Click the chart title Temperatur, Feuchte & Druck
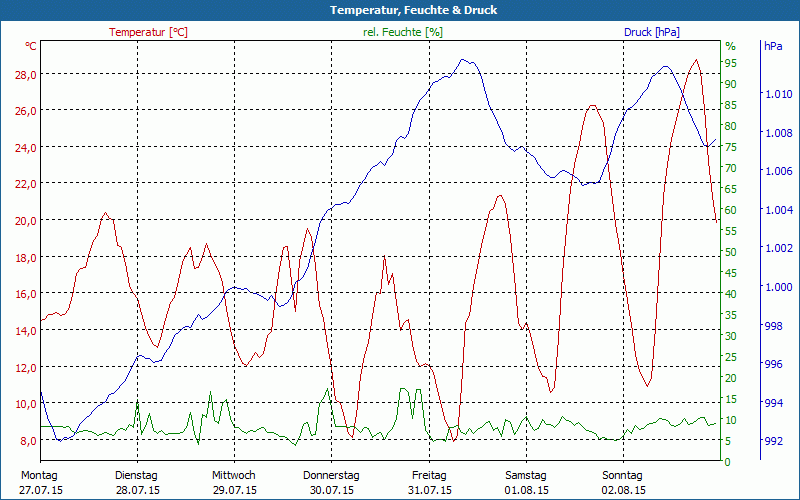The width and height of the screenshot is (800, 500). (x=400, y=10)
